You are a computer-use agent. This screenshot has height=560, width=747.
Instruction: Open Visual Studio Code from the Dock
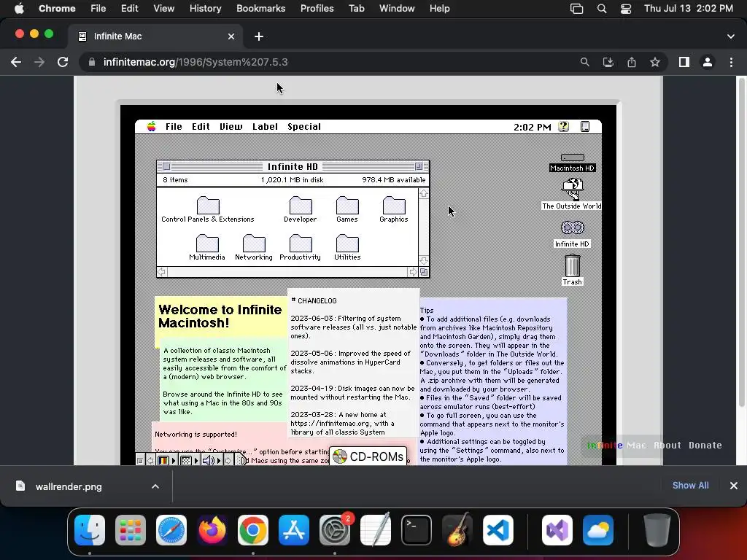coord(498,530)
